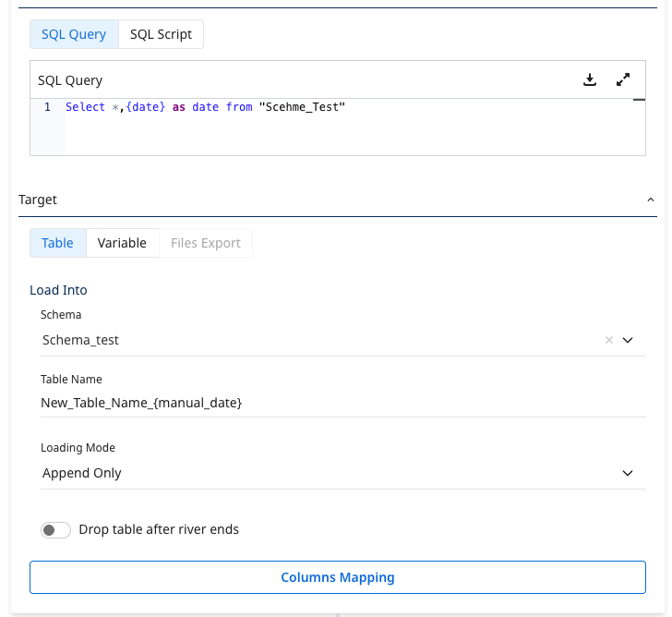The height and width of the screenshot is (617, 672).
Task: Toggle Drop table after river ends switch
Action: coord(55,530)
